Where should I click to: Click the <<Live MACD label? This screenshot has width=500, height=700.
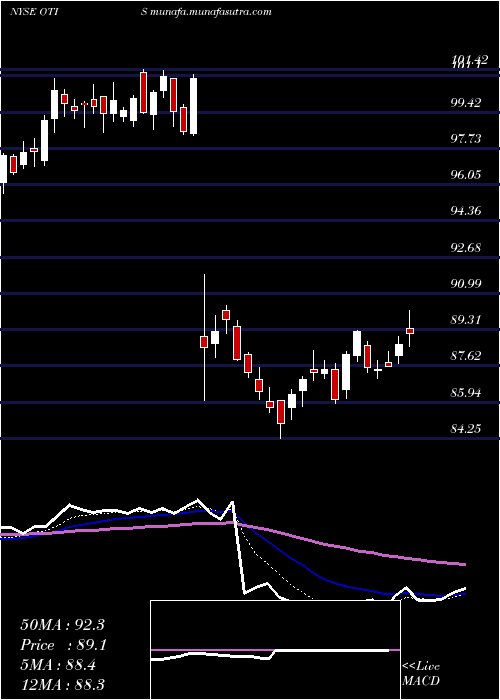(x=421, y=674)
